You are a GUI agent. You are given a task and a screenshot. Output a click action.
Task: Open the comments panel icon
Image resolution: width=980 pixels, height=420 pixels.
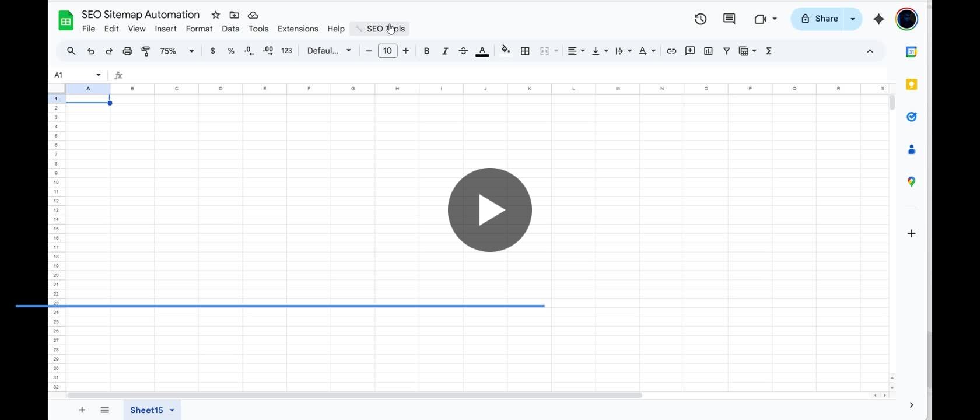click(x=729, y=19)
